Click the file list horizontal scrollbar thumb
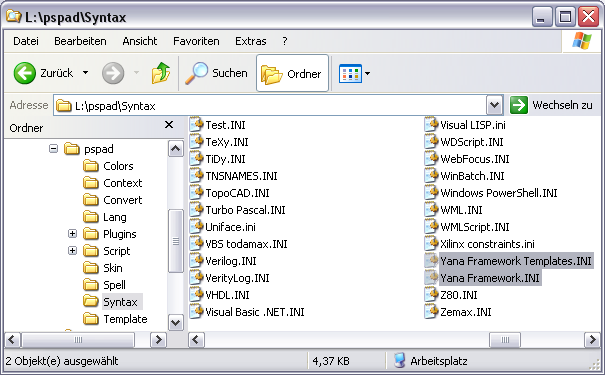 pyautogui.click(x=505, y=340)
